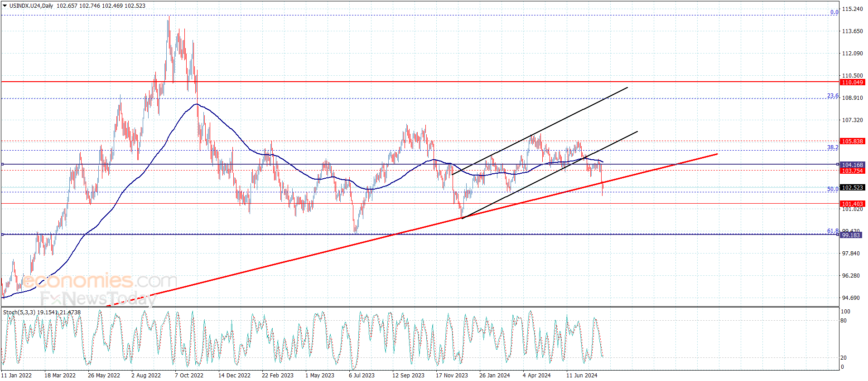Click the 11 Jan 2022 date label
The width and height of the screenshot is (868, 381).
point(17,375)
